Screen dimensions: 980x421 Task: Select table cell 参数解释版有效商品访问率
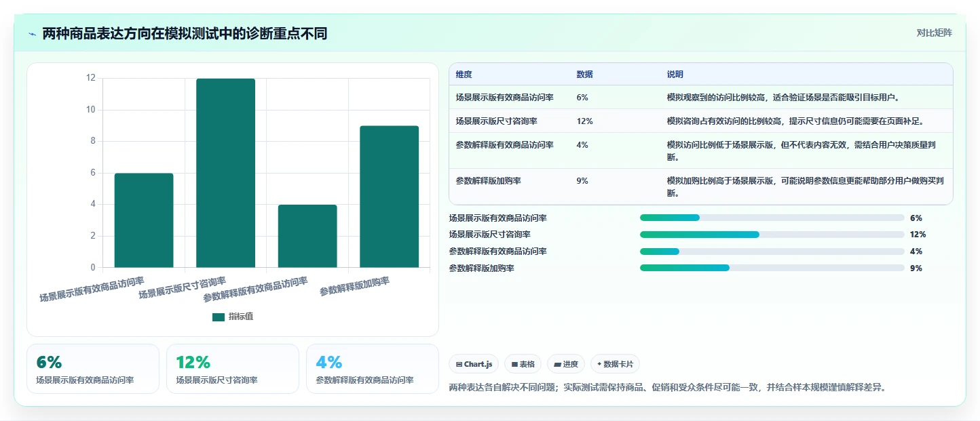coord(505,144)
